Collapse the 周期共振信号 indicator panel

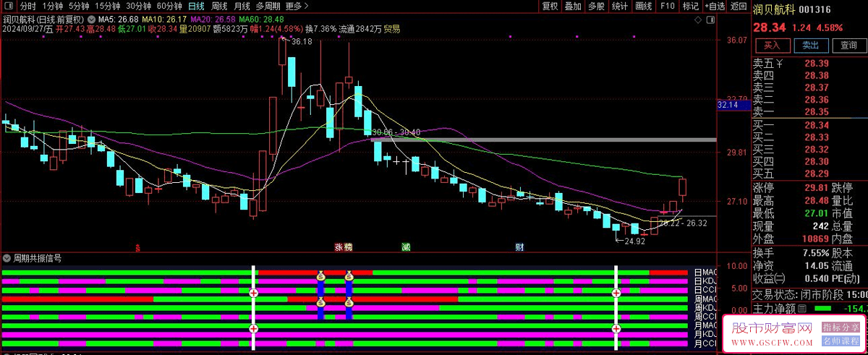click(x=7, y=258)
